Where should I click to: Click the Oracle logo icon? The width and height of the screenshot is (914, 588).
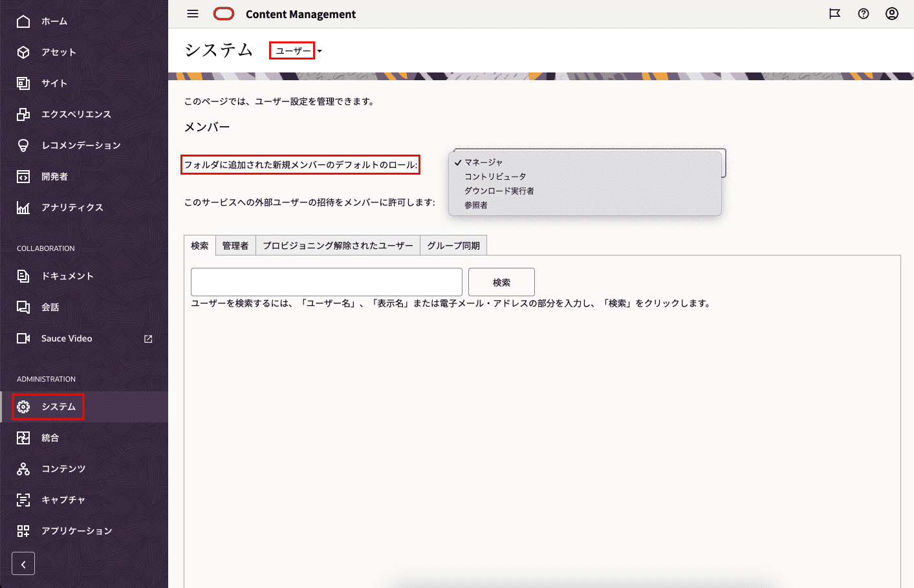coord(224,14)
